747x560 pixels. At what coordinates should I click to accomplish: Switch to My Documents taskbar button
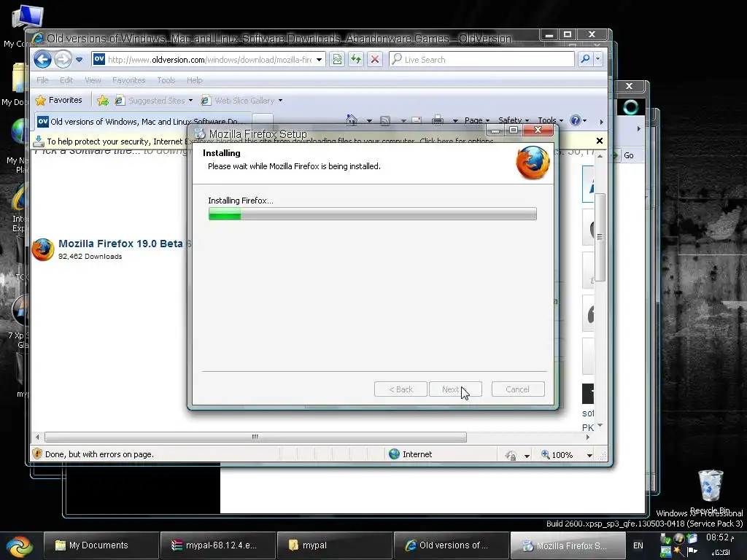coord(101,545)
